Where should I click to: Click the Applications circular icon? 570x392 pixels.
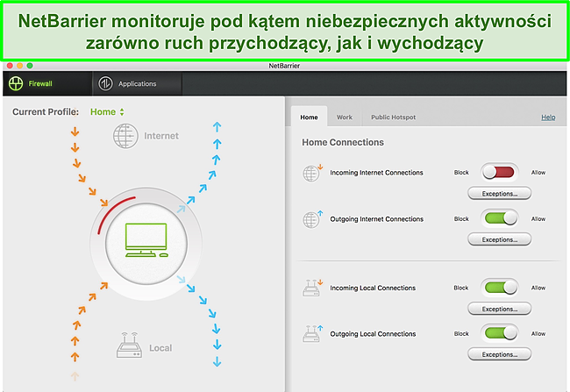point(105,83)
